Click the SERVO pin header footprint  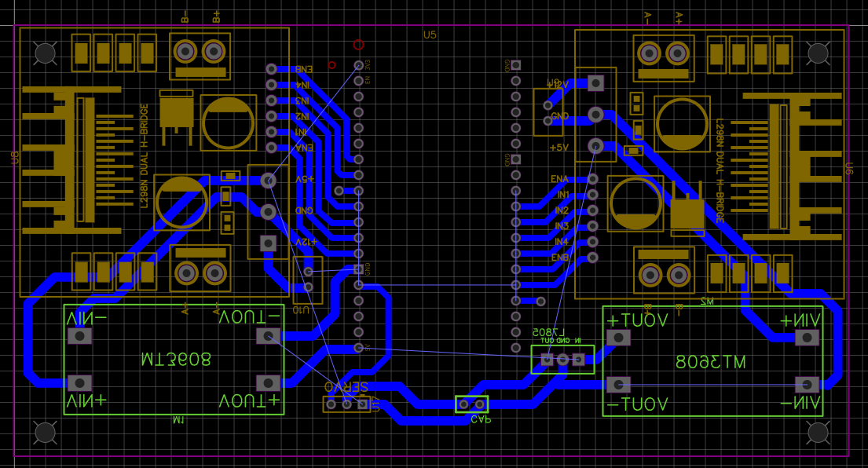coord(347,402)
